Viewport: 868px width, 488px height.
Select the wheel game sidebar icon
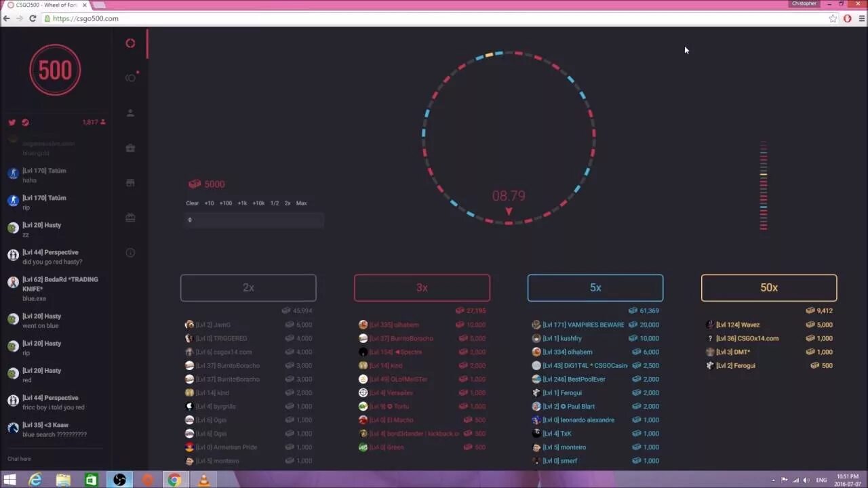pos(130,43)
